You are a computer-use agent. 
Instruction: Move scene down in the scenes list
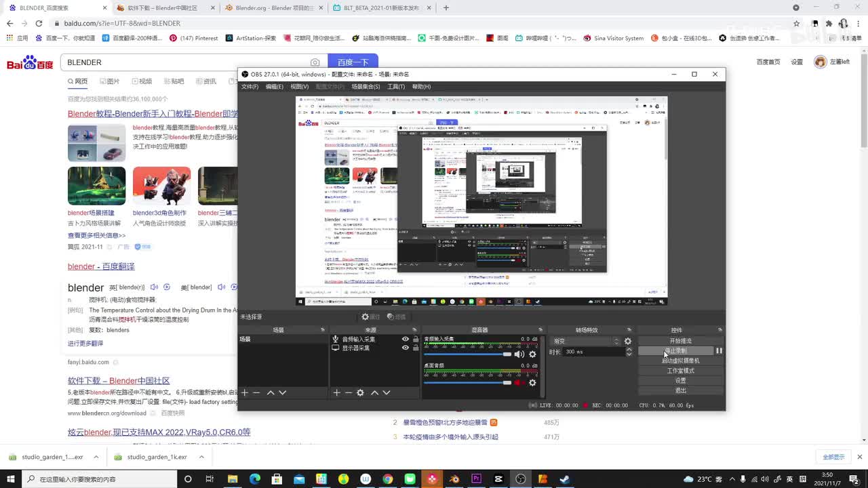(x=283, y=392)
